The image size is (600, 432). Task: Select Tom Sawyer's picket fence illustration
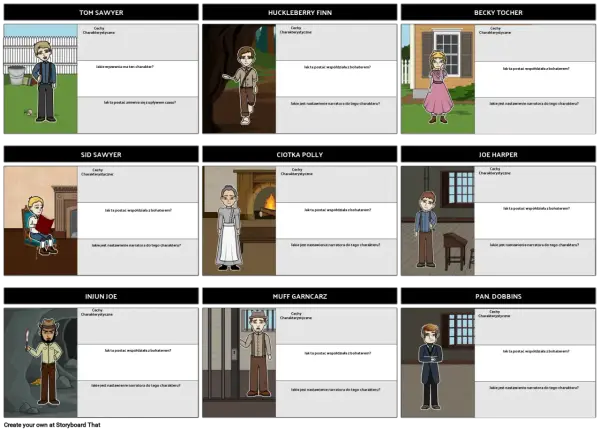41,79
